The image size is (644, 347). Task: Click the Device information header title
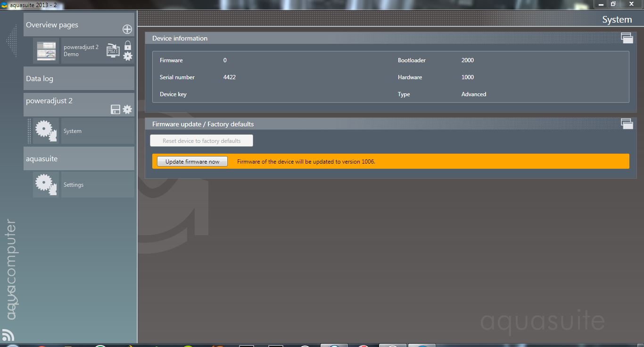[x=180, y=38]
